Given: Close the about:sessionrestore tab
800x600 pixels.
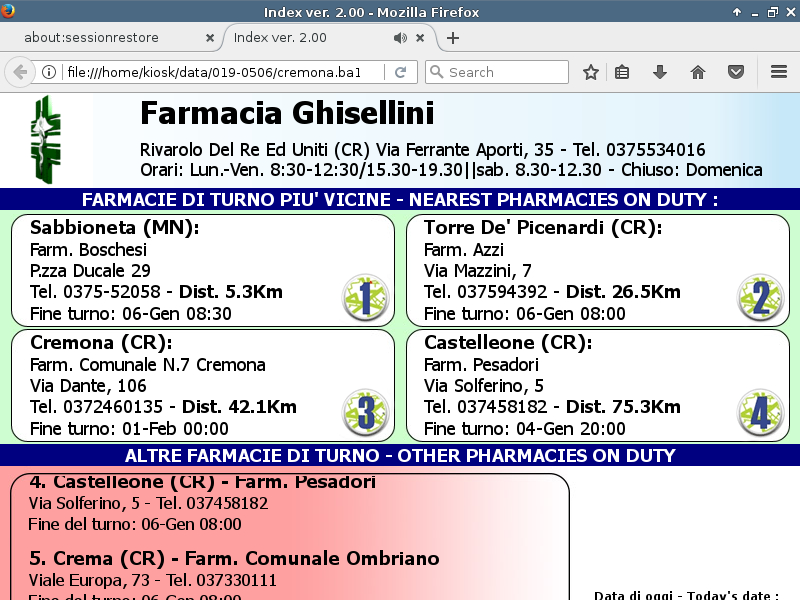Looking at the screenshot, I should pos(209,38).
